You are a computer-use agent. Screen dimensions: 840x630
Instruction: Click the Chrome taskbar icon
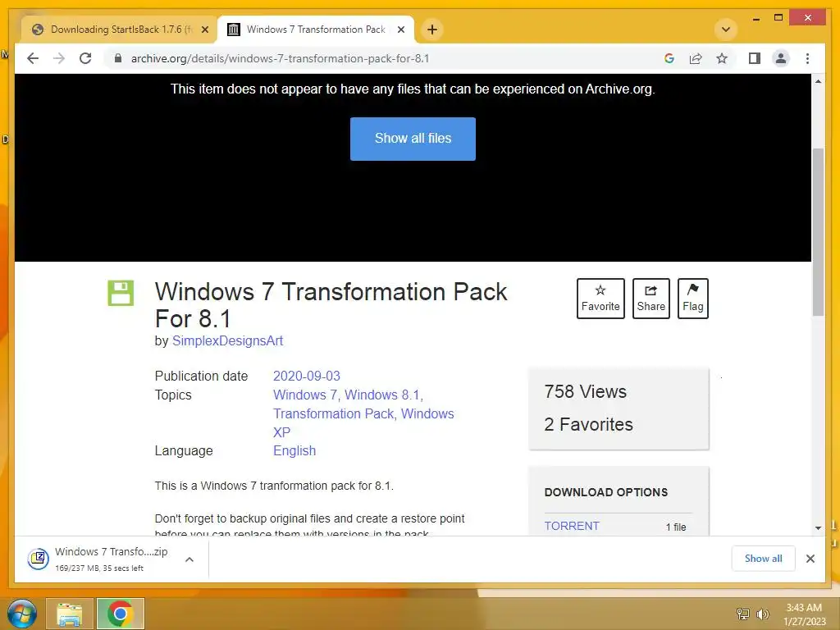coord(120,614)
